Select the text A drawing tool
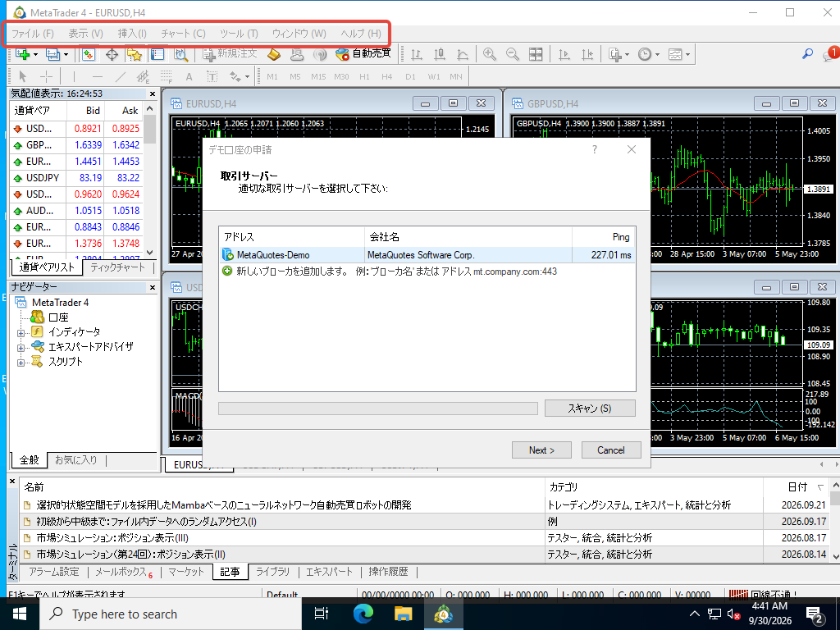The width and height of the screenshot is (840, 630). pyautogui.click(x=189, y=76)
